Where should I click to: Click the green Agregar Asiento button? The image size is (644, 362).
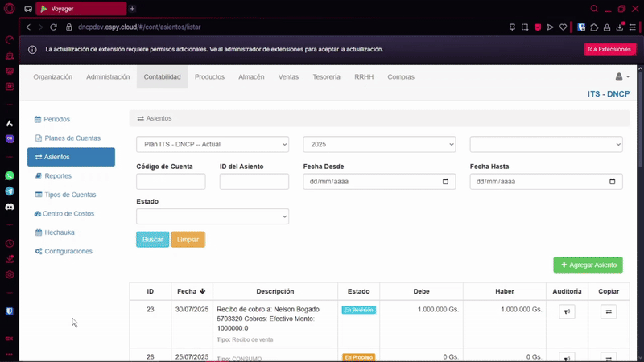pos(588,265)
